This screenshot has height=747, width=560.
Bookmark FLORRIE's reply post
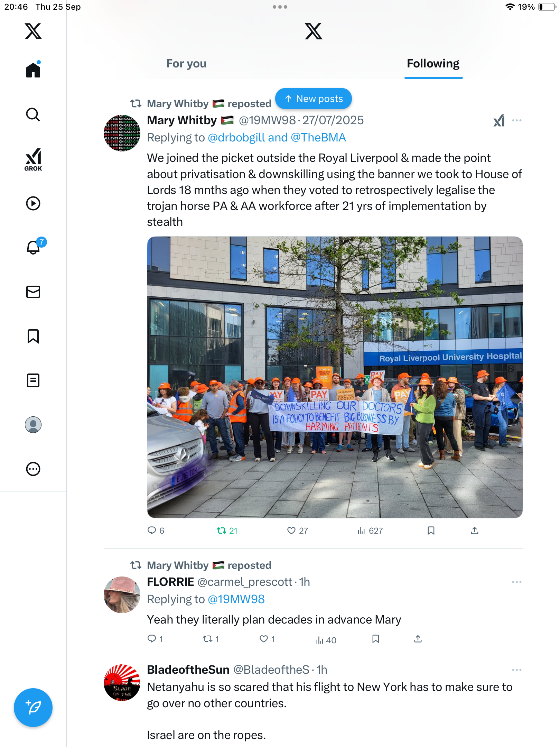[x=376, y=639]
